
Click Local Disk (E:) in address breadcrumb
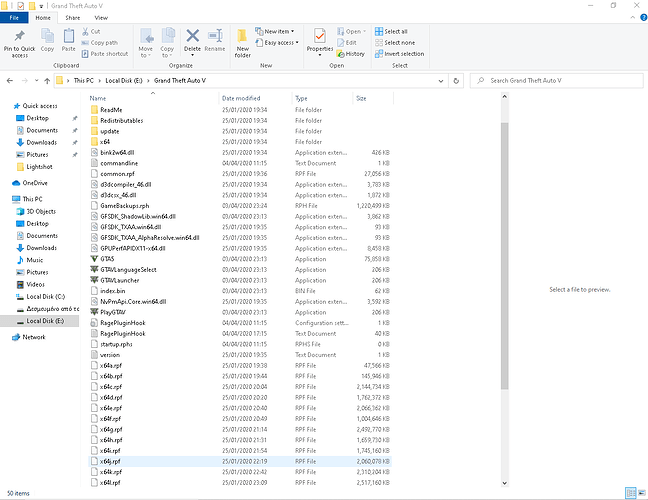(x=124, y=81)
